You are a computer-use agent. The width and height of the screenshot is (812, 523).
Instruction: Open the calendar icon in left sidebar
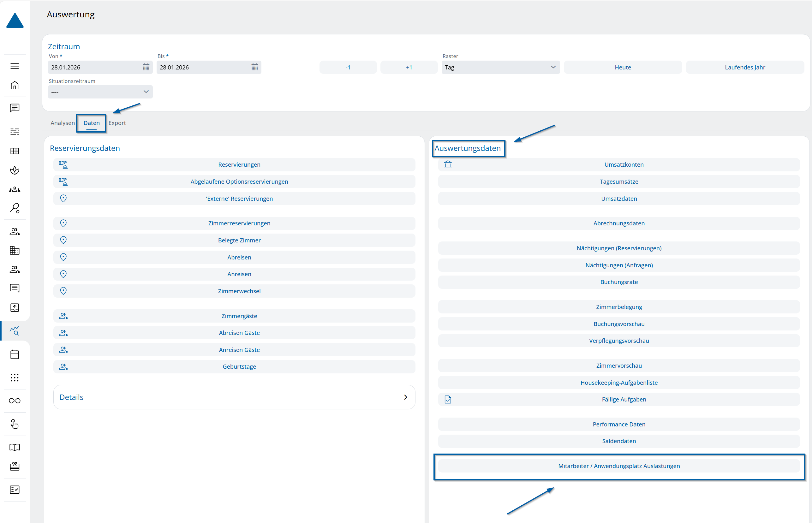tap(15, 354)
